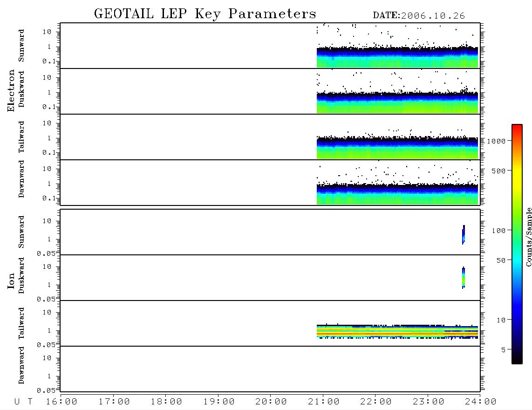This screenshot has height=410, width=532.
Task: Click the 23:00 time tick label
Action: (429, 402)
